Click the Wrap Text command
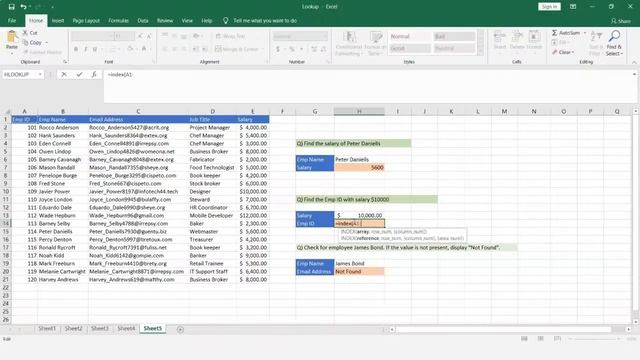The image size is (640, 360). [x=230, y=36]
